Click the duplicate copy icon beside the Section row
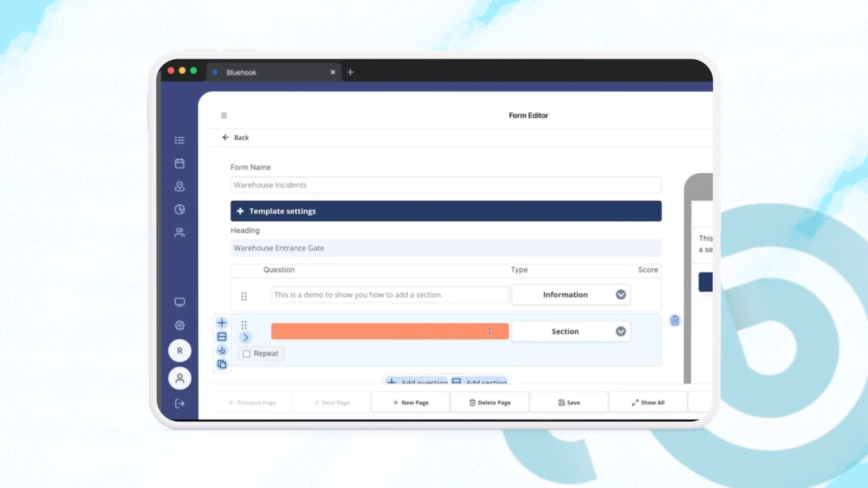The height and width of the screenshot is (488, 868). (222, 365)
